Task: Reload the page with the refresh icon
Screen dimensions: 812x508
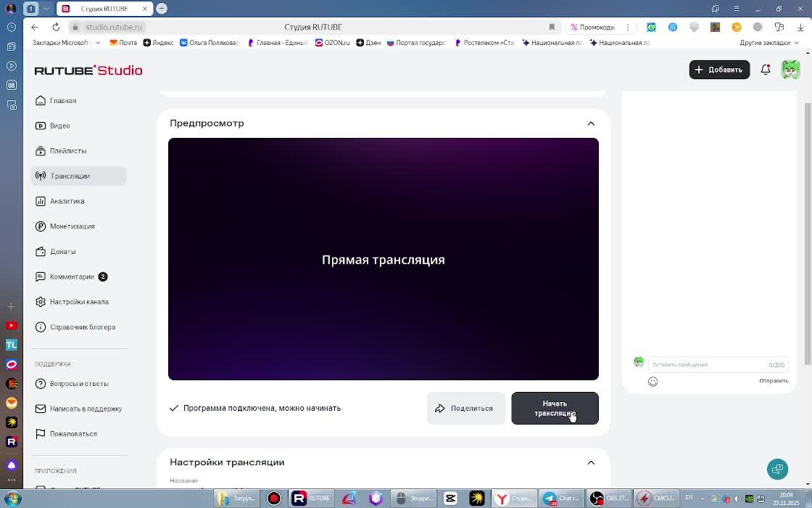Action: (56, 27)
